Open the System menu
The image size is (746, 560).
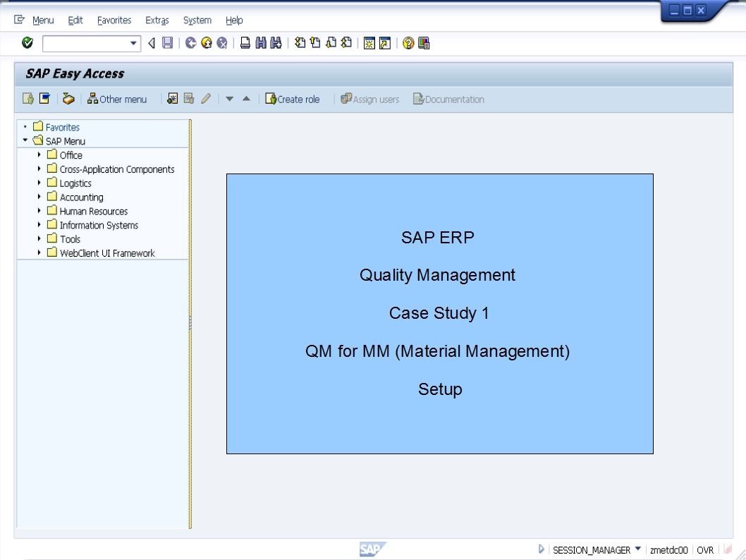click(197, 20)
